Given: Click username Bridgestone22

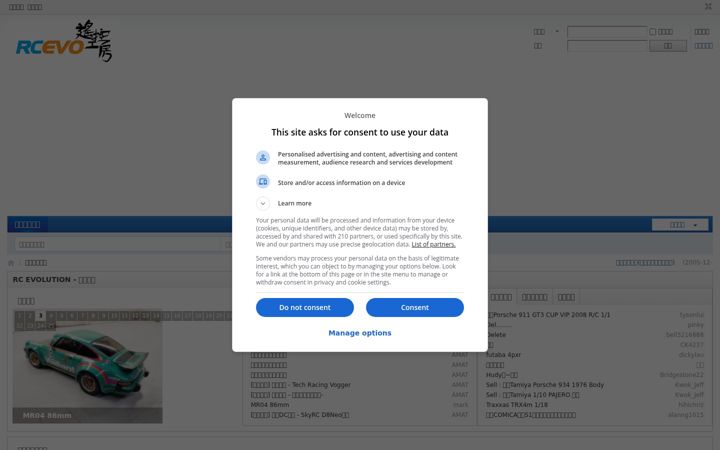Looking at the screenshot, I should coord(681,375).
